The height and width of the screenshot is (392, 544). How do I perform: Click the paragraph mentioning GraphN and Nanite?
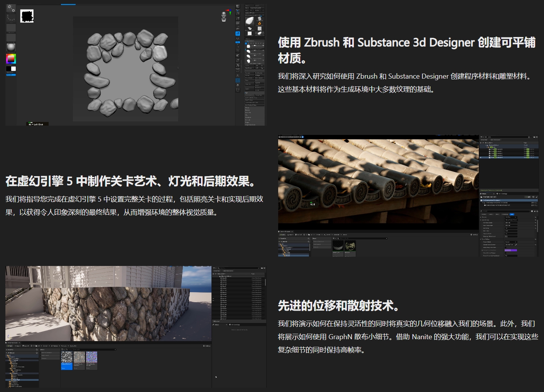[x=408, y=336]
